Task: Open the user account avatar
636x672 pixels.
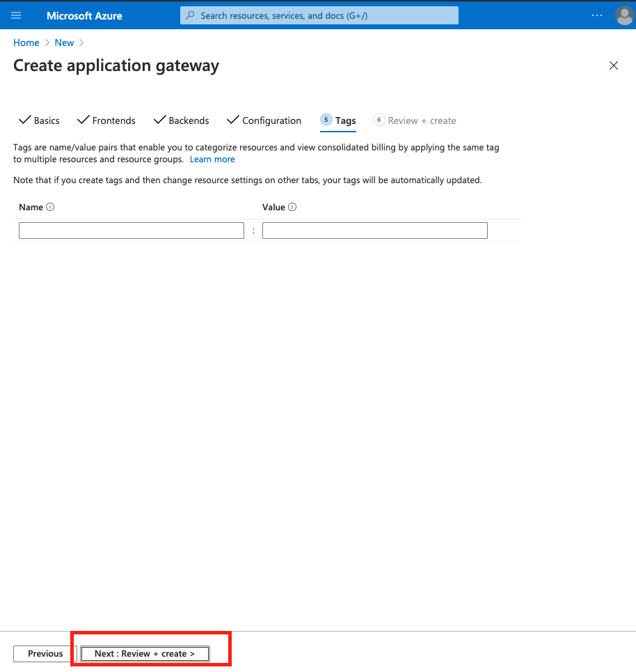Action: 624,15
